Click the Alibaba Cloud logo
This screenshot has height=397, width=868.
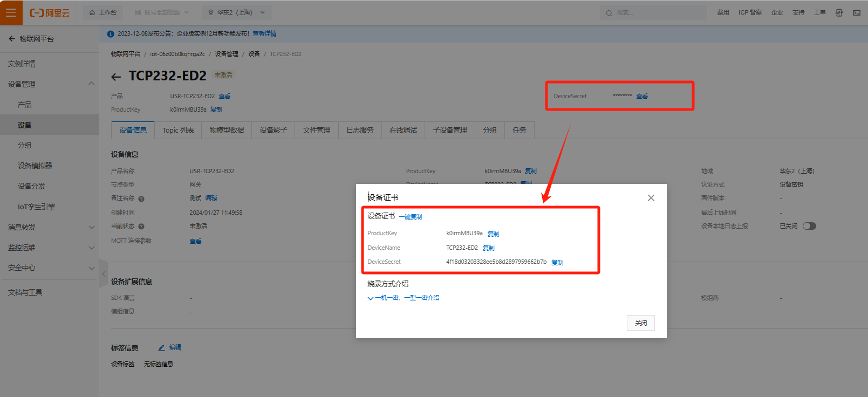click(x=50, y=13)
